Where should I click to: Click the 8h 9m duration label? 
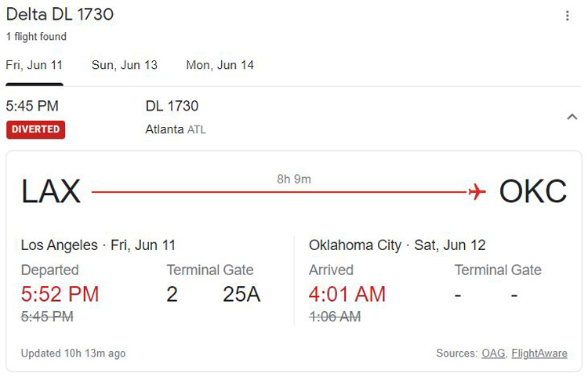point(294,179)
